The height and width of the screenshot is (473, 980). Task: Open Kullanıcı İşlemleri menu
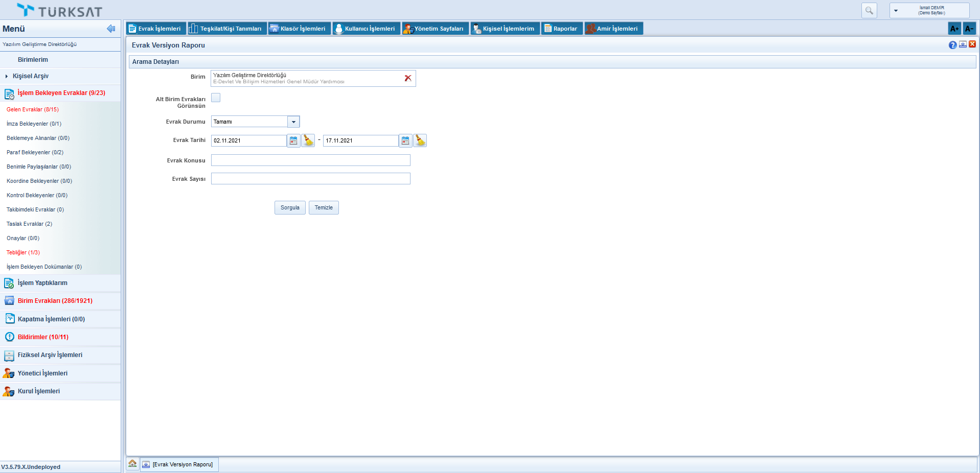[x=367, y=29]
